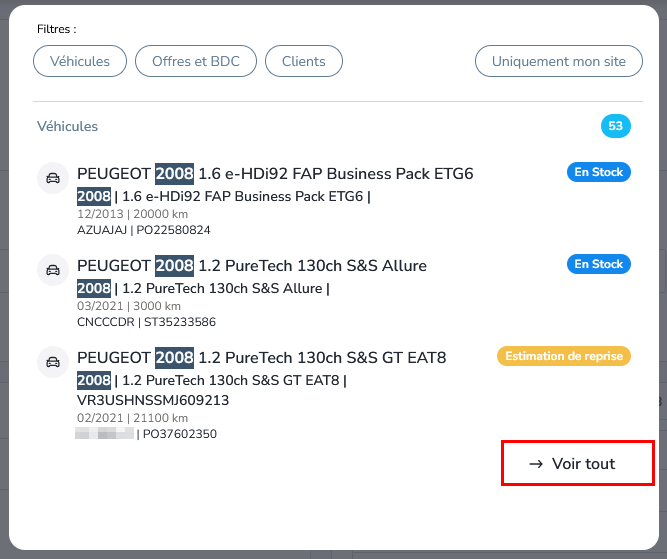Click the car icon beside PureTech GT EAT8
Screen dimensions: 667x559
coord(53,362)
